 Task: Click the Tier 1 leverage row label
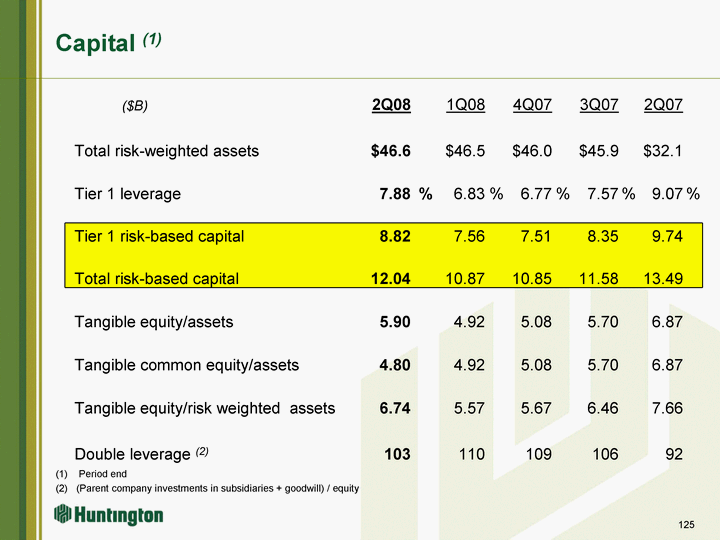127,194
